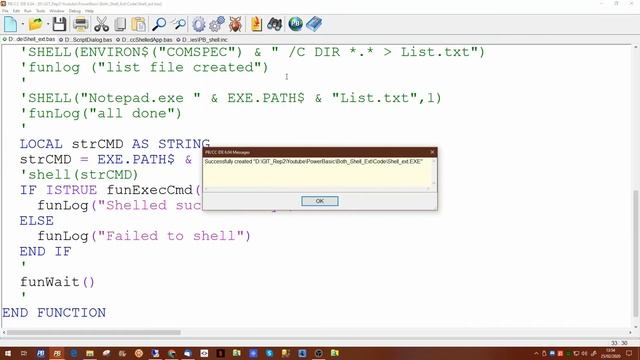Click the 'funLog("Failed to shell")' line
Viewport: 640px width, 360px height.
(x=144, y=236)
